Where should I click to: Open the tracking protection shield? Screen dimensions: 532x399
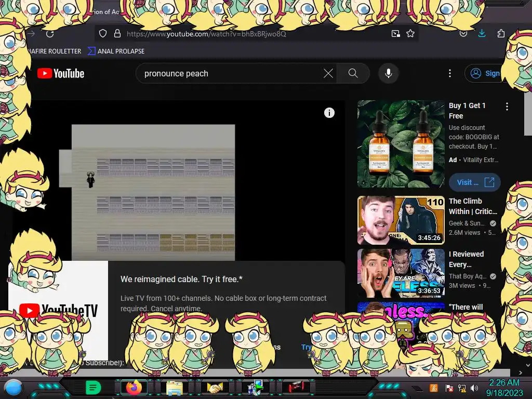(103, 33)
